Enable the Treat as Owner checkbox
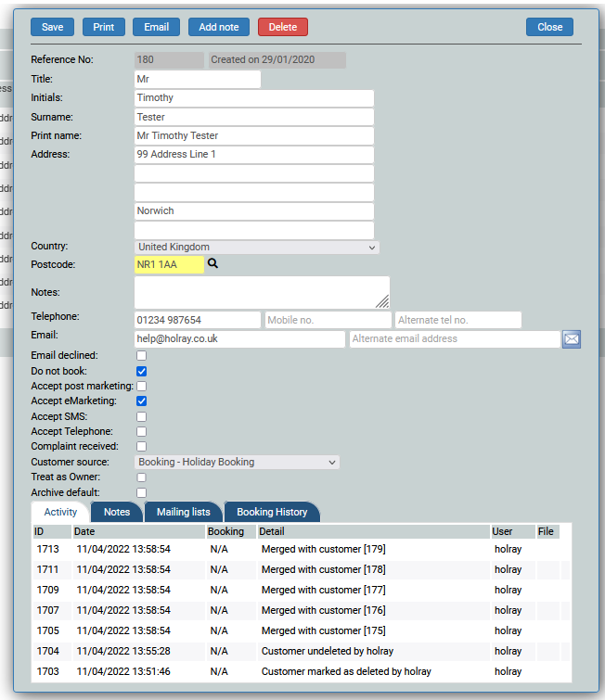 pos(142,477)
